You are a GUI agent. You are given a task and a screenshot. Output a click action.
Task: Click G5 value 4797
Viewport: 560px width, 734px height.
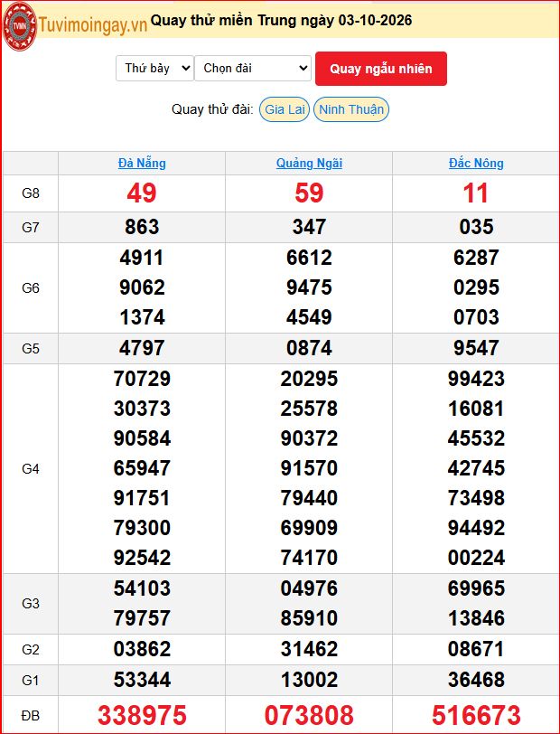pyautogui.click(x=142, y=348)
